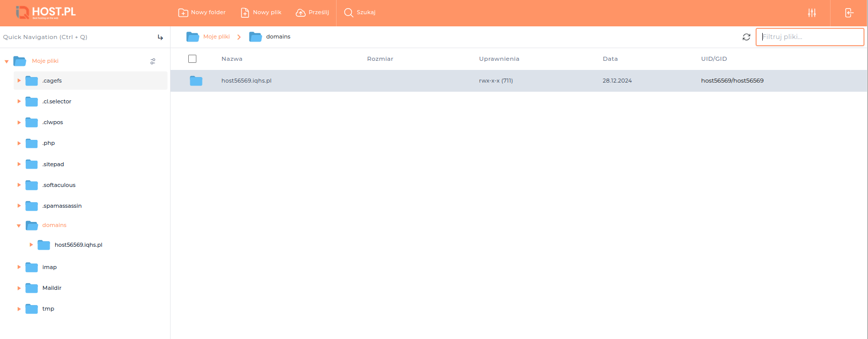Open tree options next to Moje pliki
868x339 pixels.
(x=153, y=61)
